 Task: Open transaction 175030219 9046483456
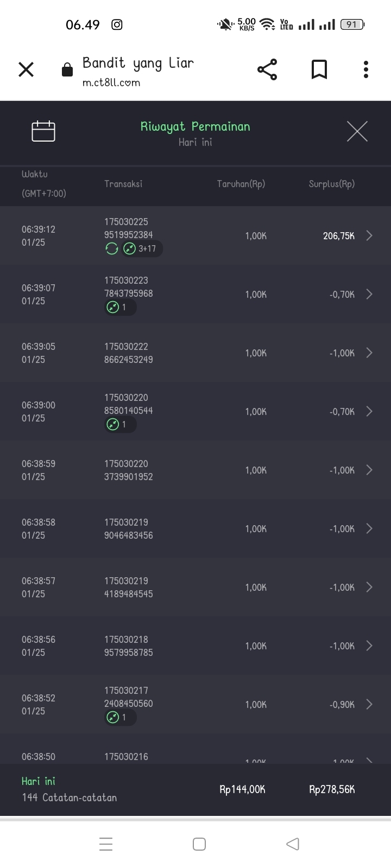[129, 529]
